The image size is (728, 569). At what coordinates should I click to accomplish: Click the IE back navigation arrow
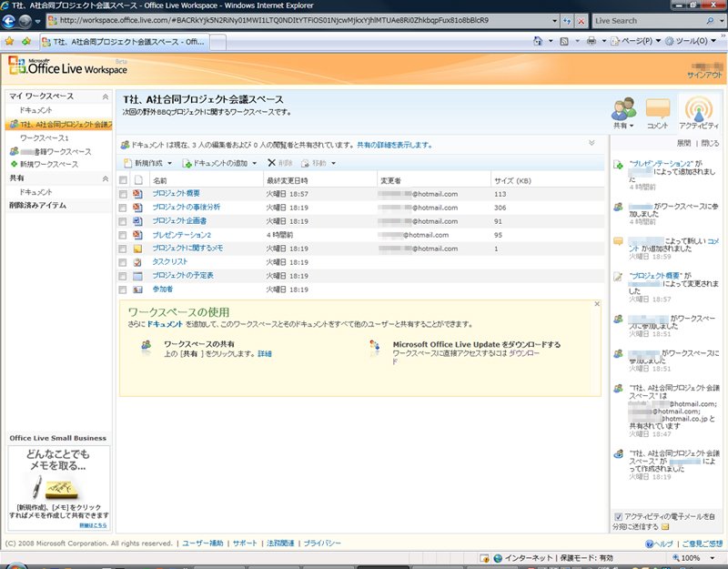click(x=9, y=21)
